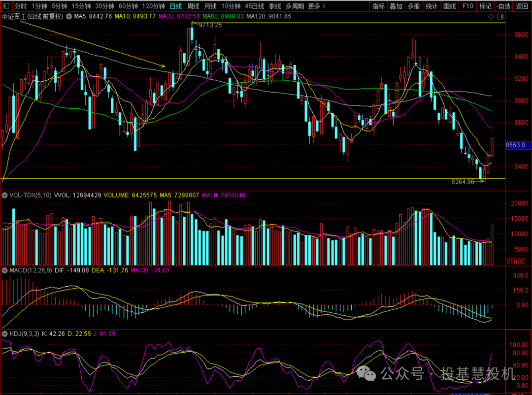
Task: Click the 8264.96 low price marker
Action: pos(463,182)
